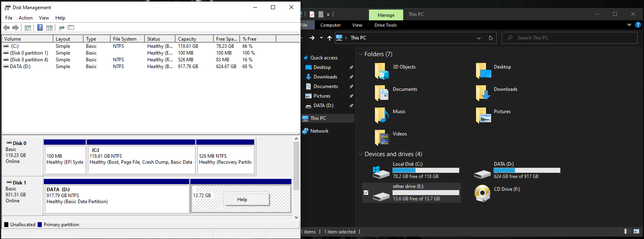Screen dimensions: 644x239
Task: Sort by the % Free column header
Action: click(258, 39)
